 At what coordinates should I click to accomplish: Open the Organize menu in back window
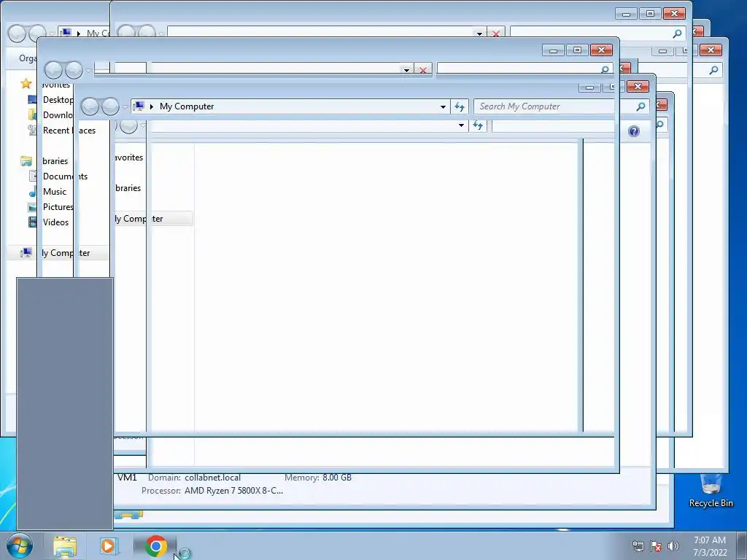pyautogui.click(x=28, y=58)
